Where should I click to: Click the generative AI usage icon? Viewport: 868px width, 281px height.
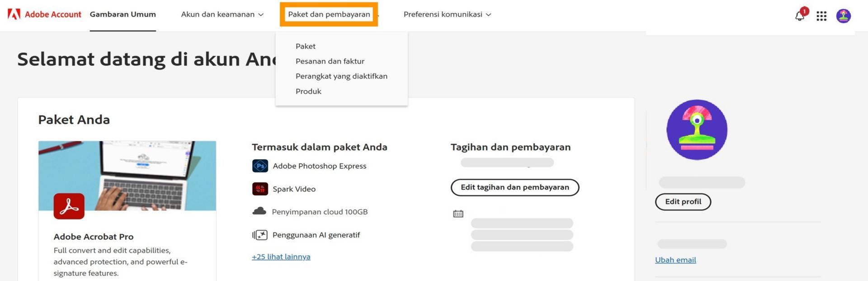click(x=260, y=235)
